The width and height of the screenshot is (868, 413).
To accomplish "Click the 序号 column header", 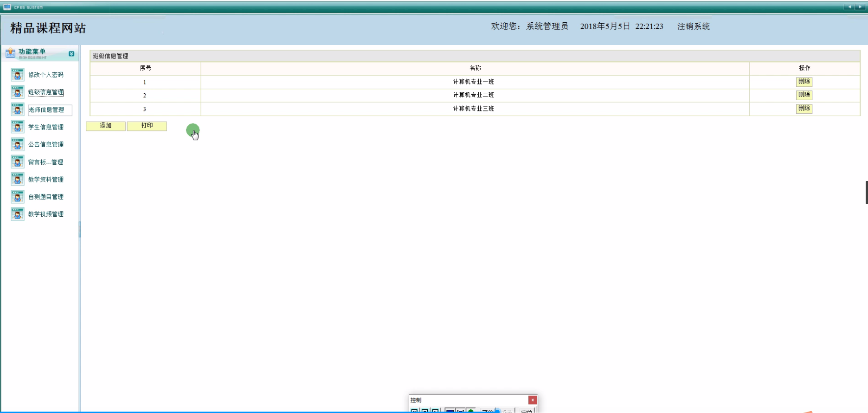I will pos(145,68).
